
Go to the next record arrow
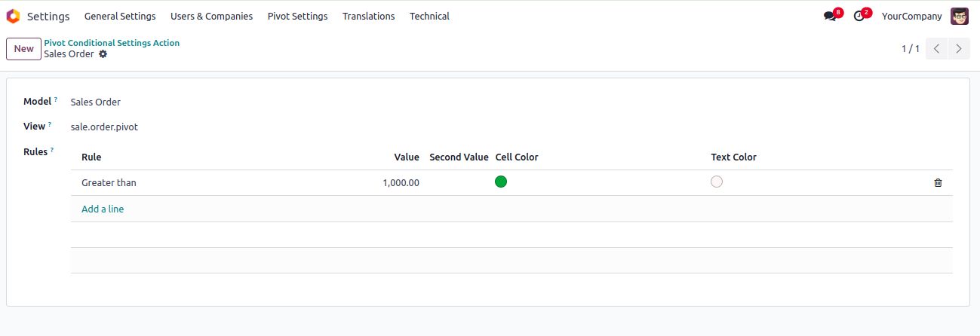click(959, 49)
